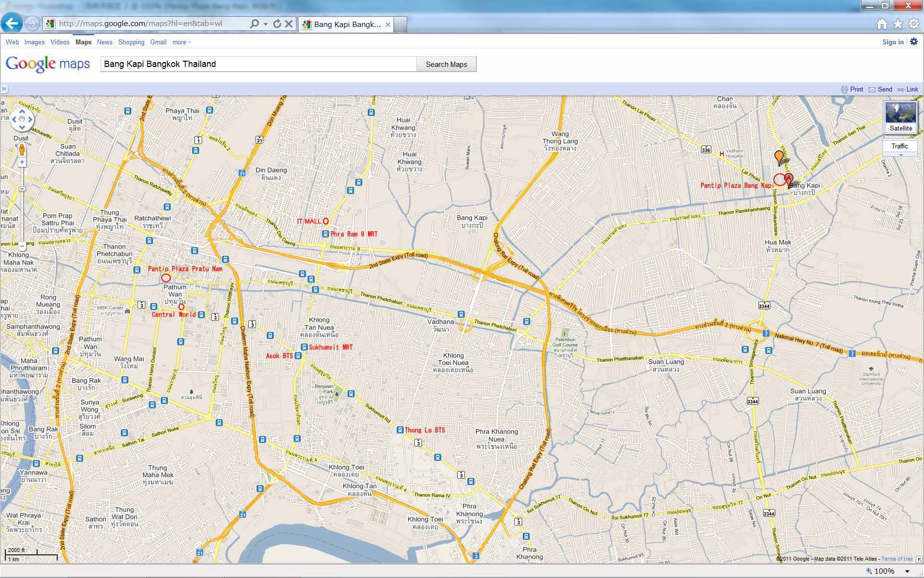Open favorites star icon
Image resolution: width=924 pixels, height=578 pixels.
tap(898, 24)
